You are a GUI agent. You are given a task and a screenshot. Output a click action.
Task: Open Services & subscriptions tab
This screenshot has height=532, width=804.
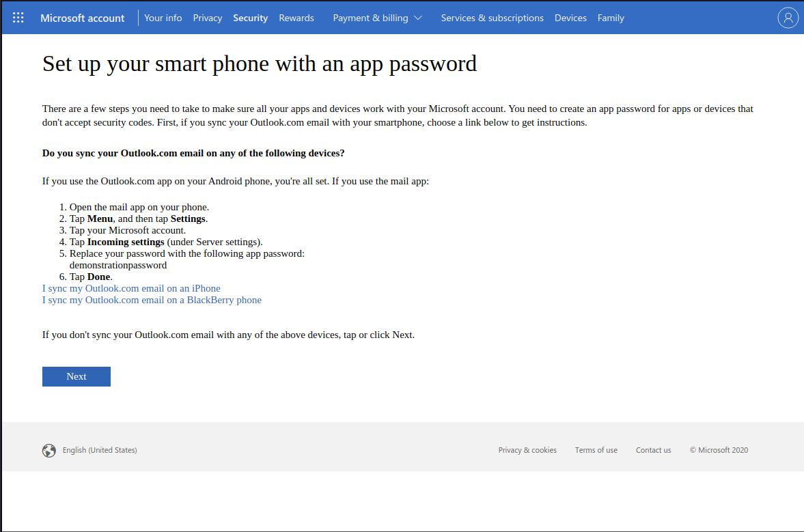[493, 18]
